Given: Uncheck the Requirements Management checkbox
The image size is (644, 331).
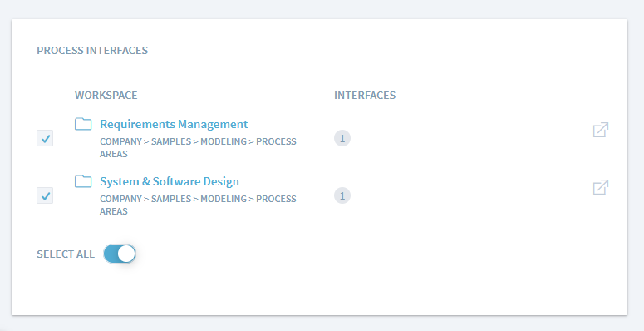Looking at the screenshot, I should click(45, 138).
